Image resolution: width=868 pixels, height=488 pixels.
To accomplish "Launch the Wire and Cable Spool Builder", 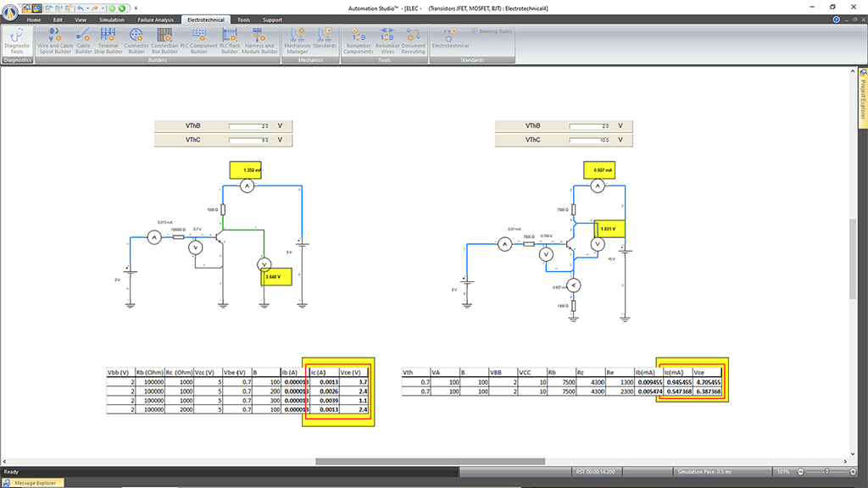I will (x=55, y=35).
